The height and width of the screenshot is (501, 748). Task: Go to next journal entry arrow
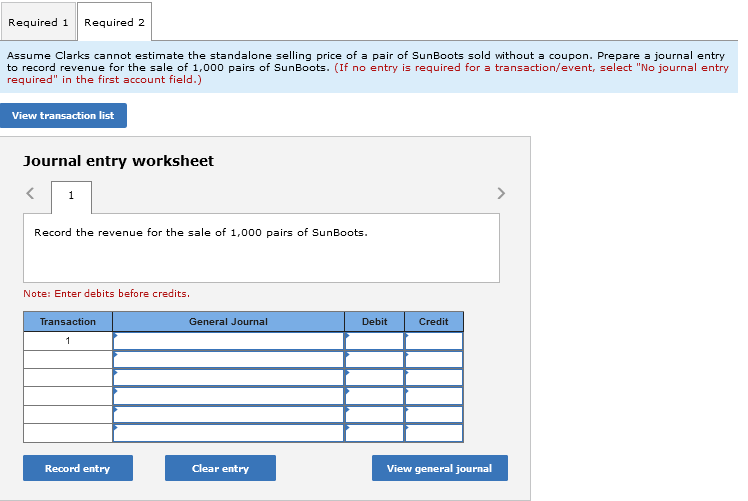[501, 193]
